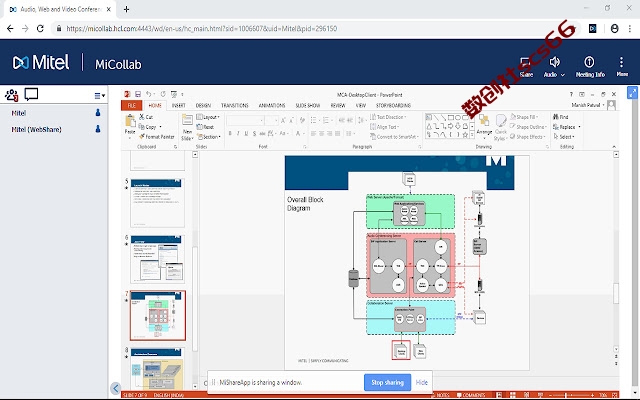
Task: Select slide 6 thumbnail
Action: 157,259
